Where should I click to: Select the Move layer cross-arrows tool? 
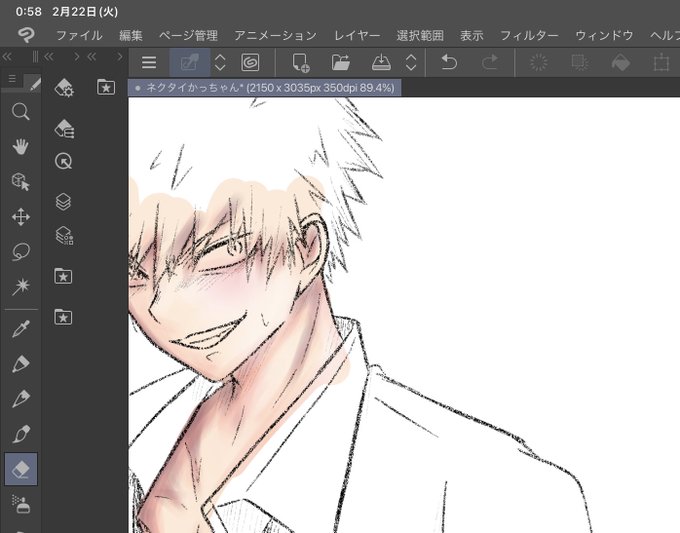tap(21, 217)
